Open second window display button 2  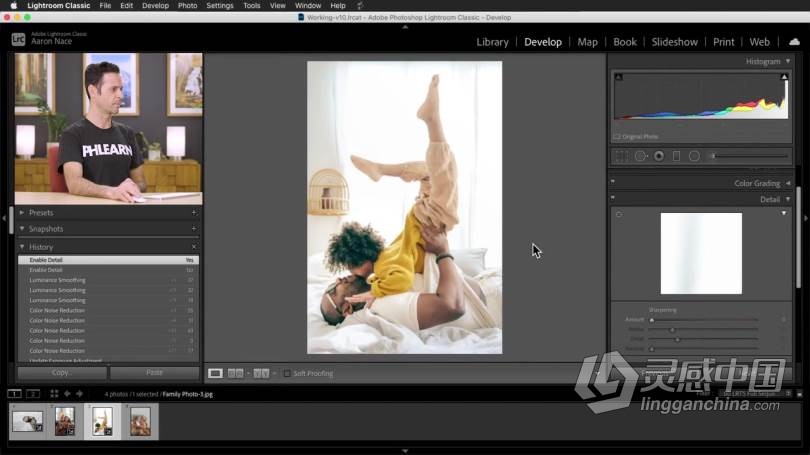[x=33, y=394]
